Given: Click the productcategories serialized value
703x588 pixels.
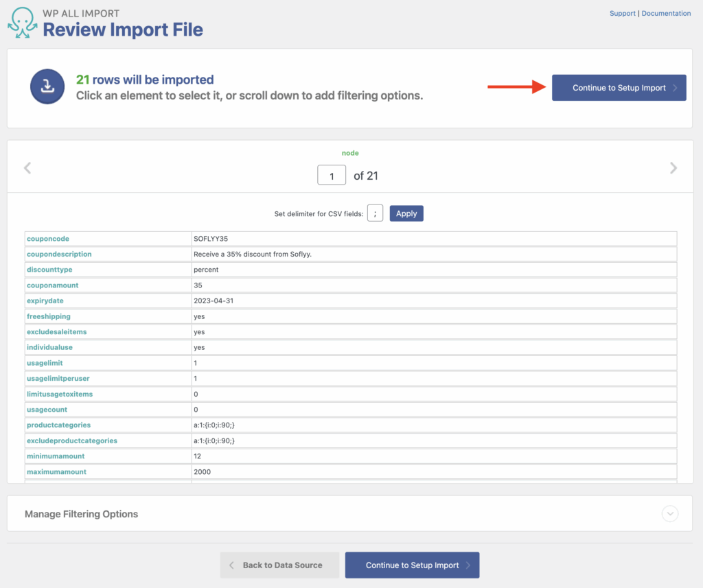Looking at the screenshot, I should coord(214,425).
